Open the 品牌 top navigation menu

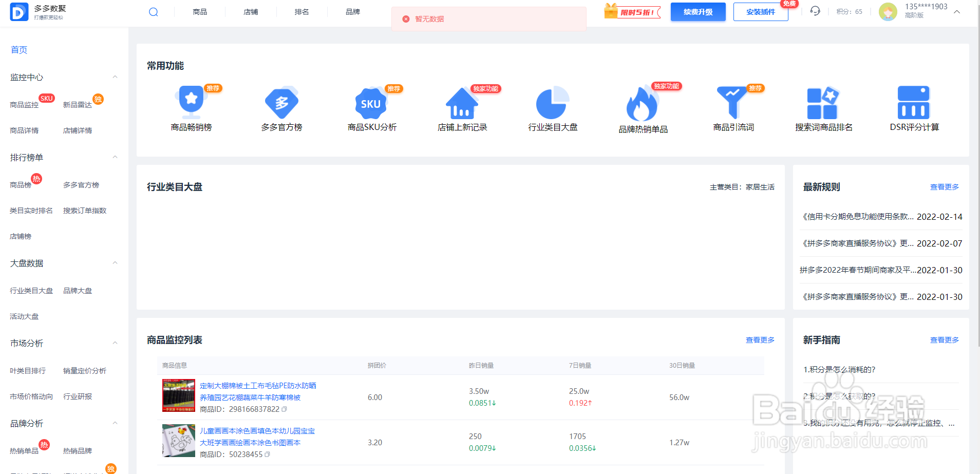click(352, 12)
